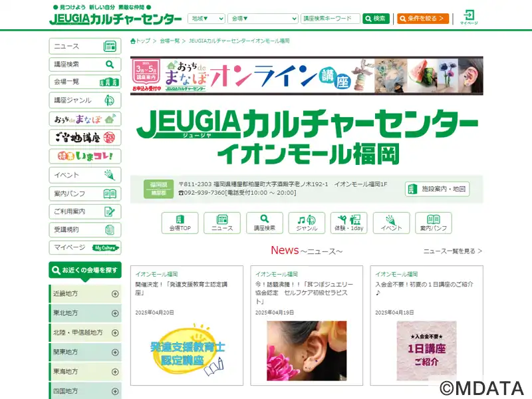532x399 pixels.
Task: Click the phone number 092-939-7360
Action: click(x=205, y=193)
